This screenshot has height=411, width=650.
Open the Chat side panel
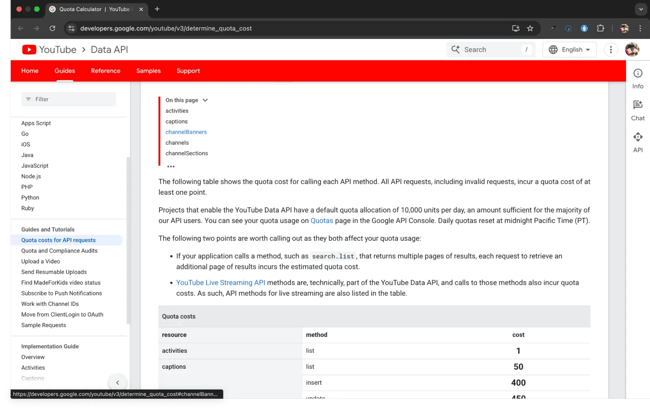tap(637, 109)
